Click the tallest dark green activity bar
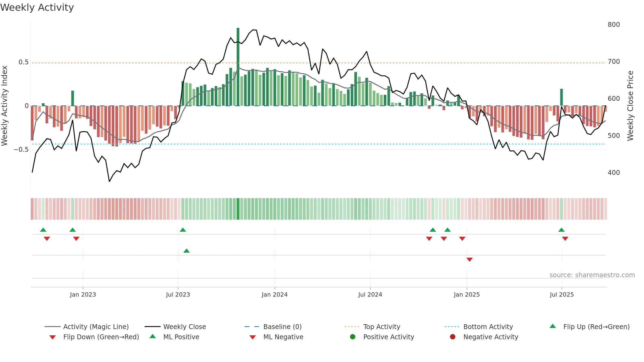Screen dimensions: 644x362 (238, 67)
